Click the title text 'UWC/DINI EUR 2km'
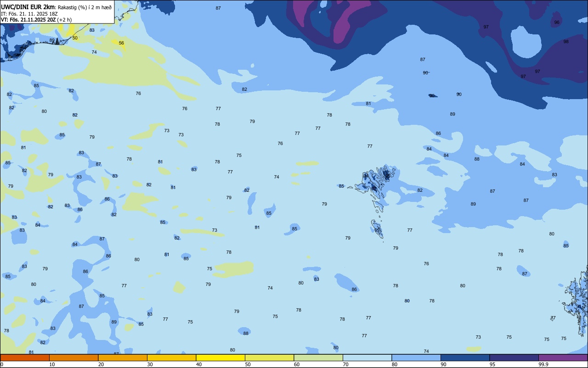Screen dimensions: 588x368 click(28, 7)
